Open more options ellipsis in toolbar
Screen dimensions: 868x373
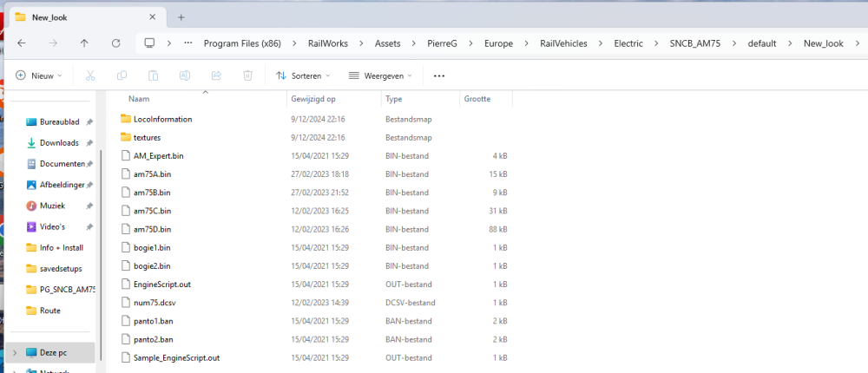point(439,75)
